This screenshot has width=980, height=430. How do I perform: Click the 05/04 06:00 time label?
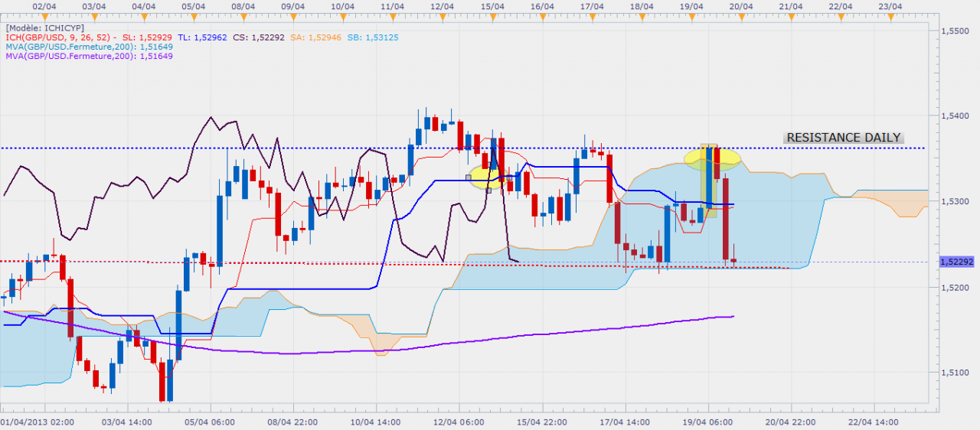[209, 422]
